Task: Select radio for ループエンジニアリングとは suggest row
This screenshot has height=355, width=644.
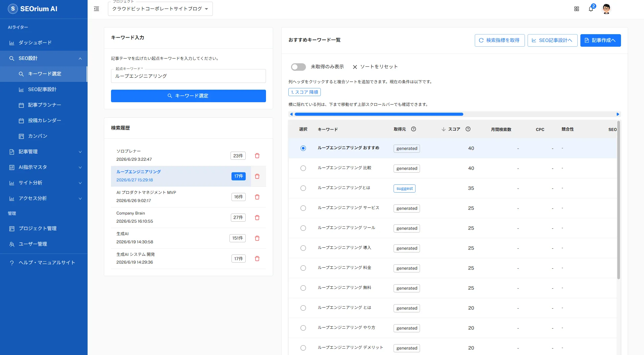Action: (303, 188)
